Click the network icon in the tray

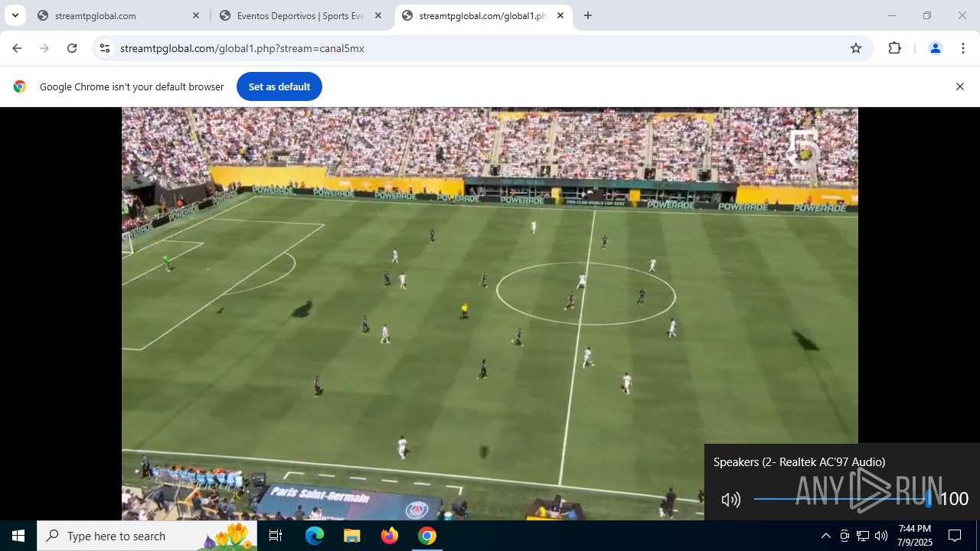[863, 536]
